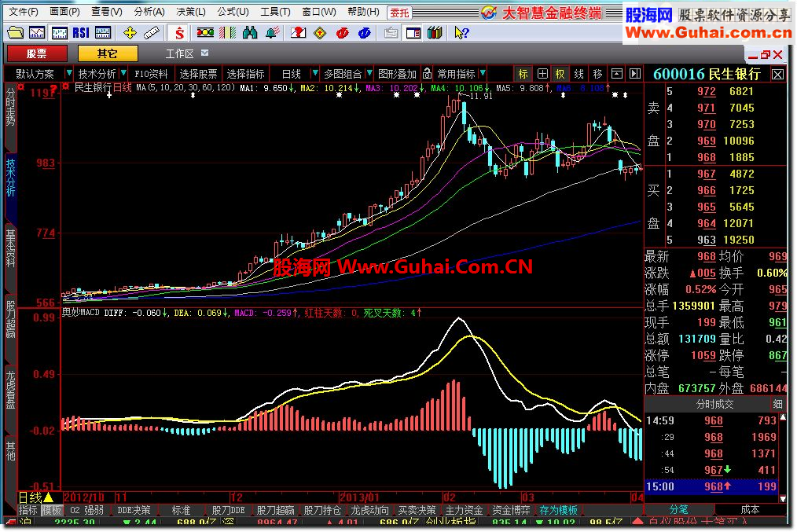Expand the 工作区 dropdown
The image size is (797, 532).
coord(205,53)
